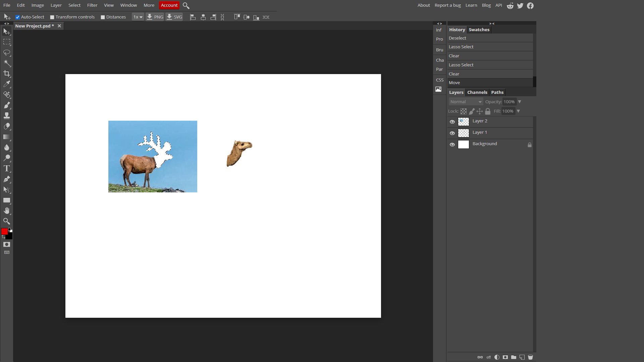This screenshot has width=644, height=362.
Task: Enable Distances checkbox
Action: click(x=103, y=17)
